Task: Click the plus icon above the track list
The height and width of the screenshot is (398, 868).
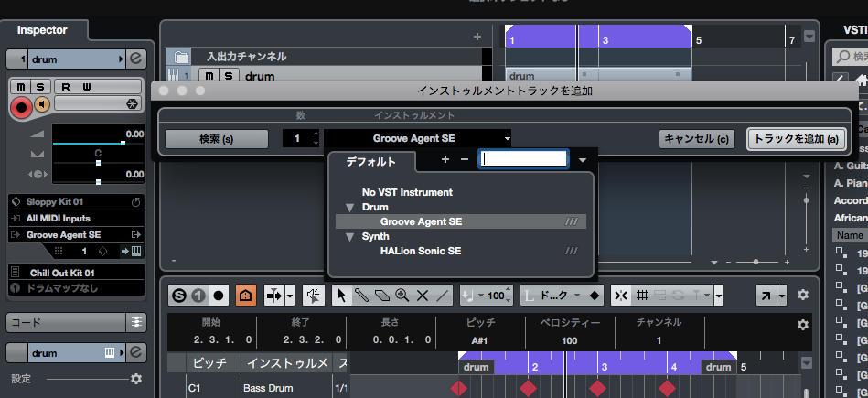Action: click(477, 38)
